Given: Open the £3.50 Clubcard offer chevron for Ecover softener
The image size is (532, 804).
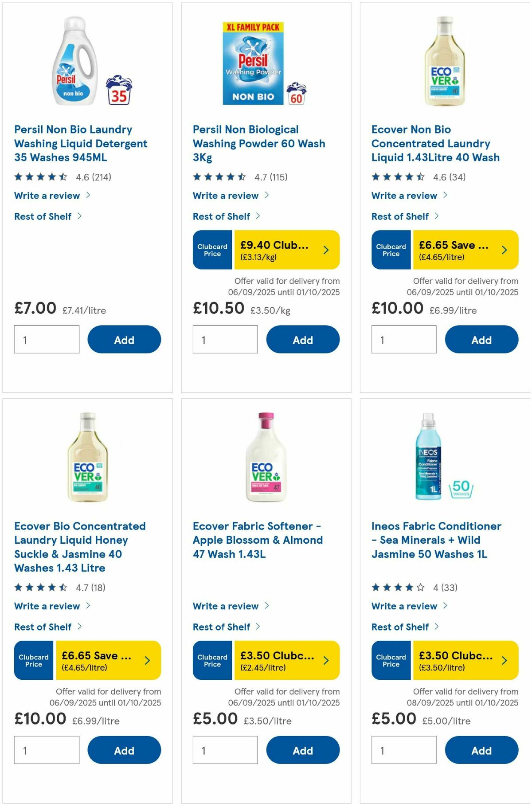Looking at the screenshot, I should coord(326,660).
